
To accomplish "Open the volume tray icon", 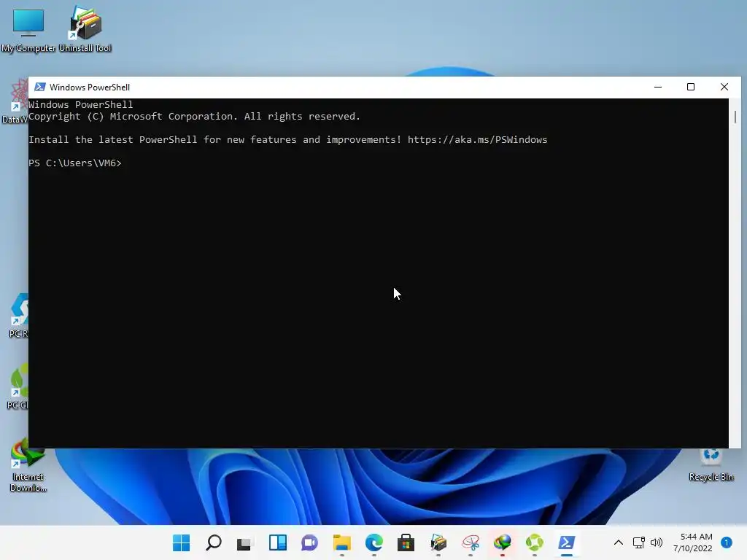I will click(657, 542).
